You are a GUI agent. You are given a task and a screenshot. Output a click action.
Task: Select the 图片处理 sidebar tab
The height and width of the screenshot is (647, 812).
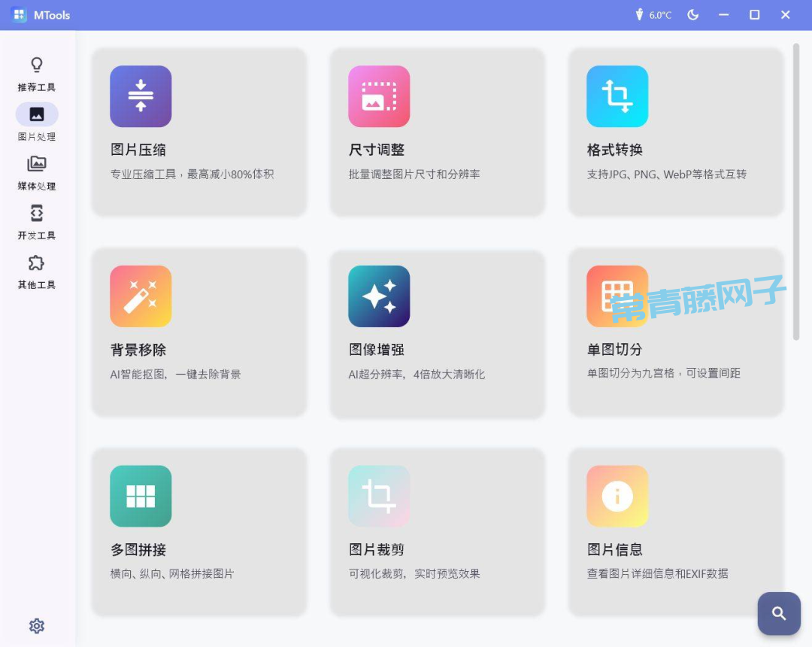coord(37,123)
